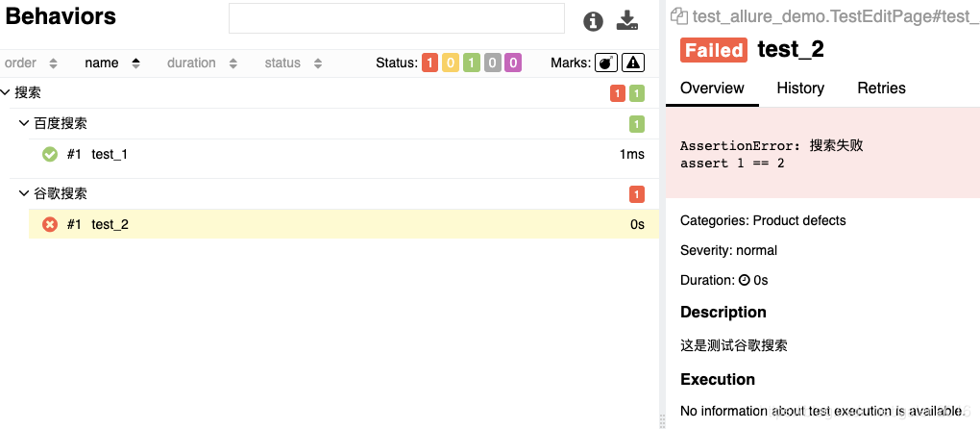Image resolution: width=980 pixels, height=429 pixels.
Task: Click the Failed status label
Action: tap(714, 50)
